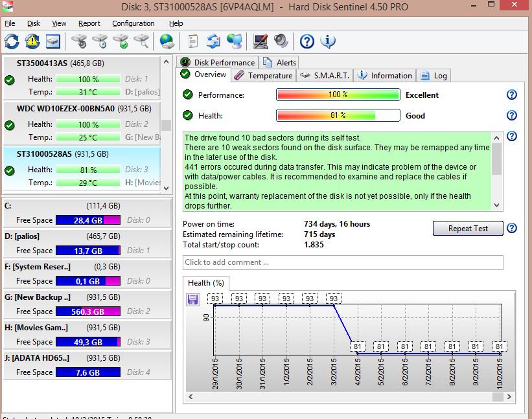The image size is (532, 419).
Task: Save the health chart using floppy icon
Action: 192,299
